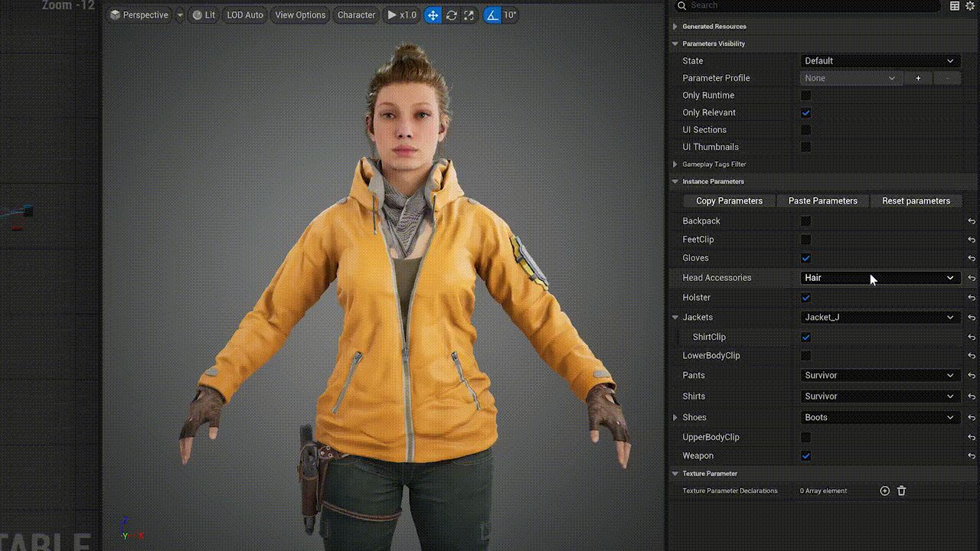Reset the Jackets parameter to default
Screen dimensions: 980x551
[x=972, y=317]
